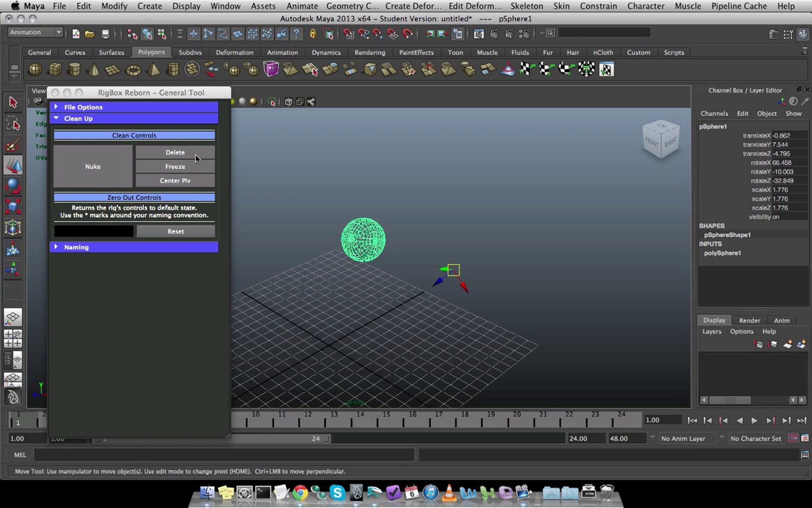
Task: Open the Skeleton menu
Action: point(526,6)
